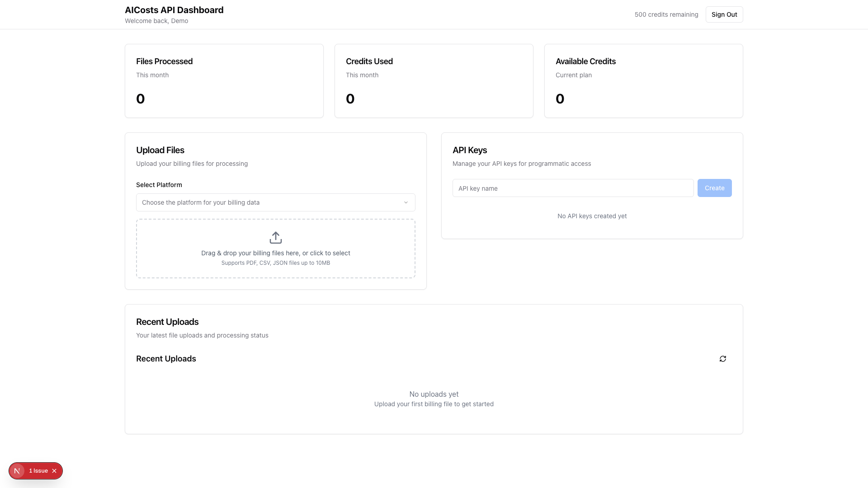
Task: Click the Sign Out button
Action: coord(724,14)
